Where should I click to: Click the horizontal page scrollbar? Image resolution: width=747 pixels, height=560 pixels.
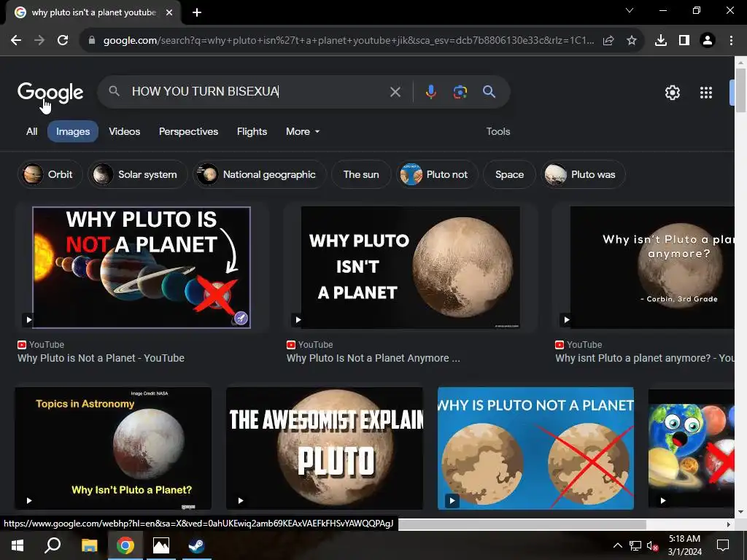(522, 524)
